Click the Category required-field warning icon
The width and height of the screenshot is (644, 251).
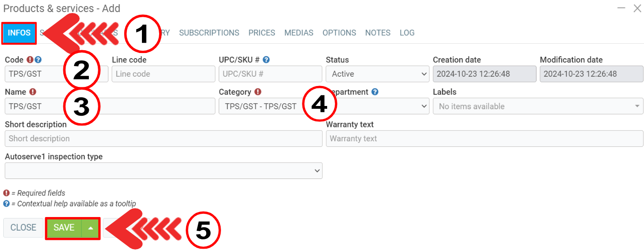coord(258,92)
